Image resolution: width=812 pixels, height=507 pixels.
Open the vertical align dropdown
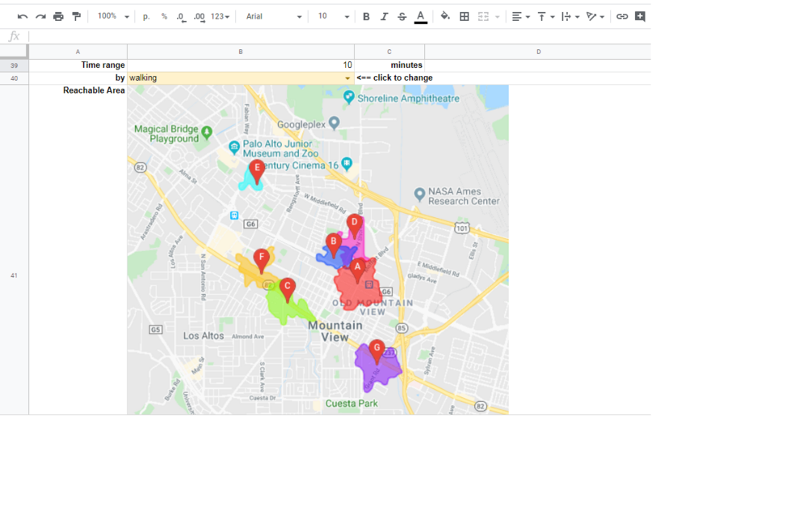[546, 17]
